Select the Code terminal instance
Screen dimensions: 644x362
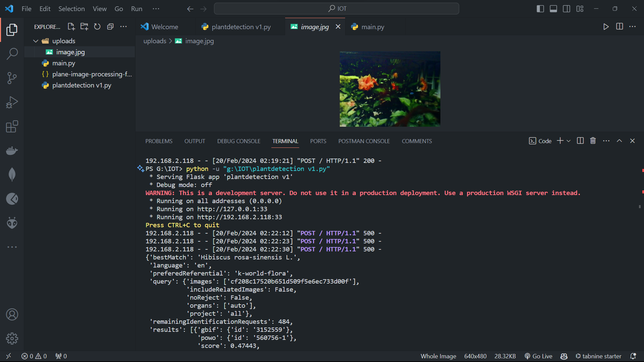point(540,141)
